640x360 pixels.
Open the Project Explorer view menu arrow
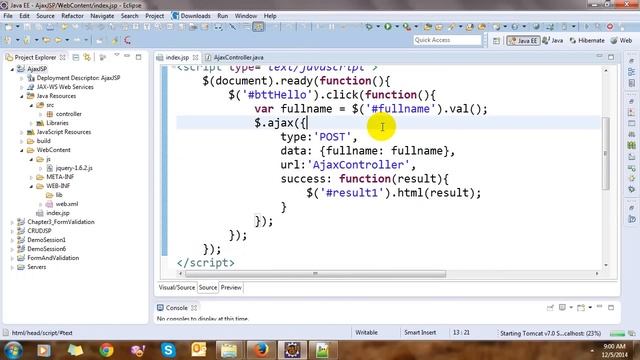click(117, 55)
